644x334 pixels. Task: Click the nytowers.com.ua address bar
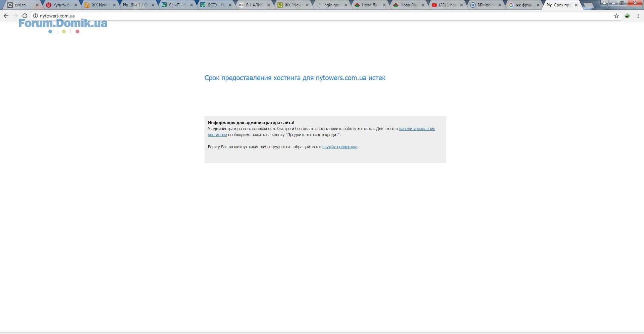pos(325,16)
